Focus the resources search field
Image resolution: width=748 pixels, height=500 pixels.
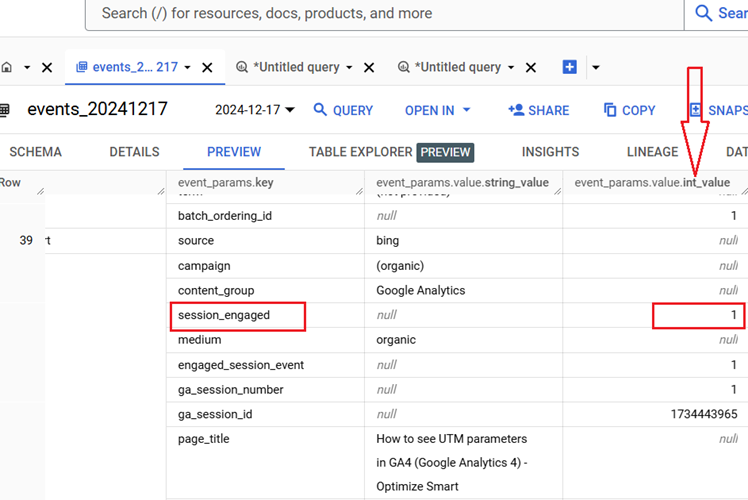[384, 13]
